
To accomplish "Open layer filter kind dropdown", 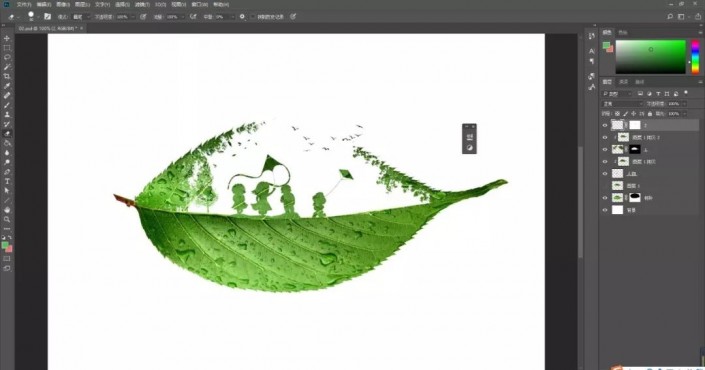I will [x=617, y=94].
